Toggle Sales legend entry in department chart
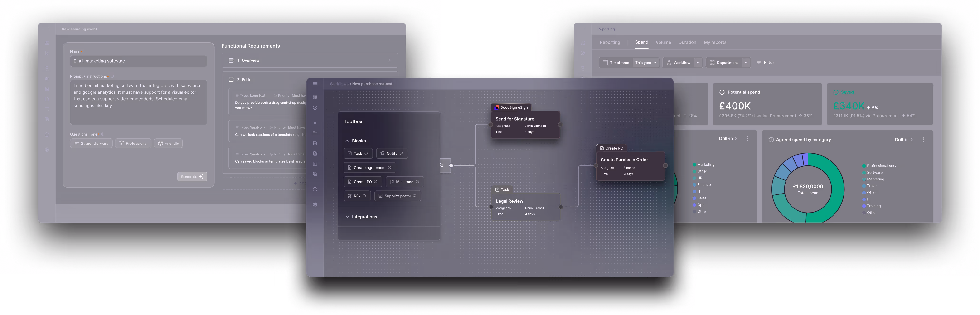Screen dimensions: 980x315 point(700,198)
